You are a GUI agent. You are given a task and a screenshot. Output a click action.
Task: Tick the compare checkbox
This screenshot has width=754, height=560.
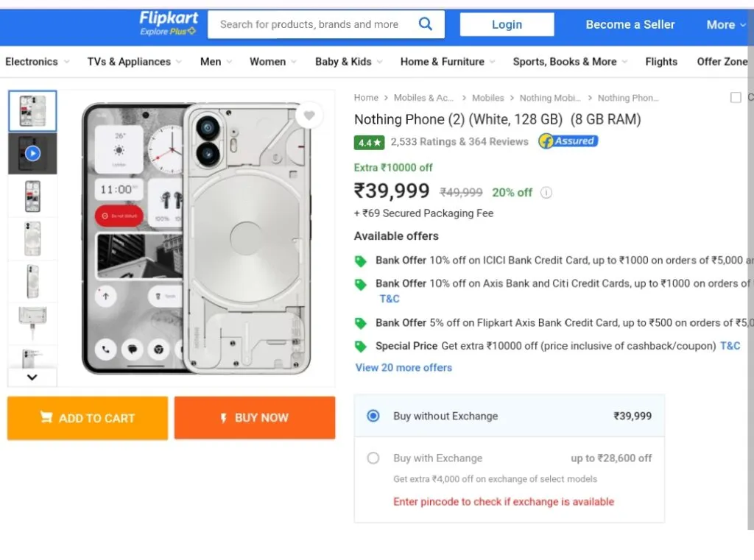pos(736,97)
